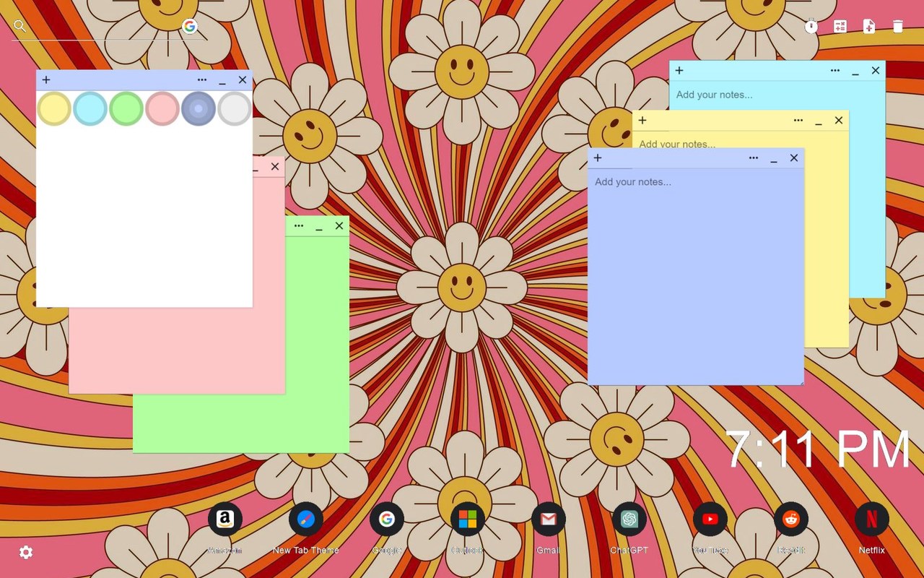Minimize the cyan sticky note
The height and width of the screenshot is (578, 924).
pos(855,72)
